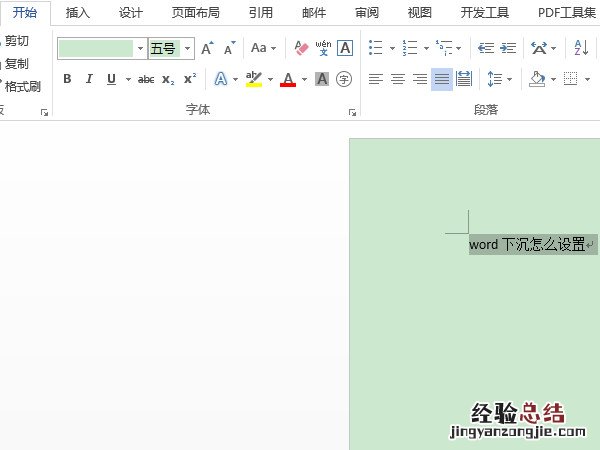Image resolution: width=600 pixels, height=450 pixels.
Task: Click the distributed alignment icon
Action: pyautogui.click(x=464, y=79)
